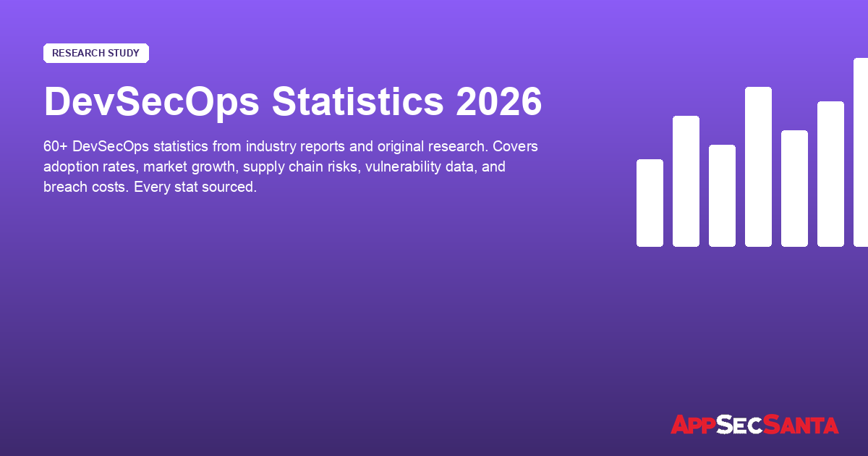Select the tallest bar in the chart

758,166
